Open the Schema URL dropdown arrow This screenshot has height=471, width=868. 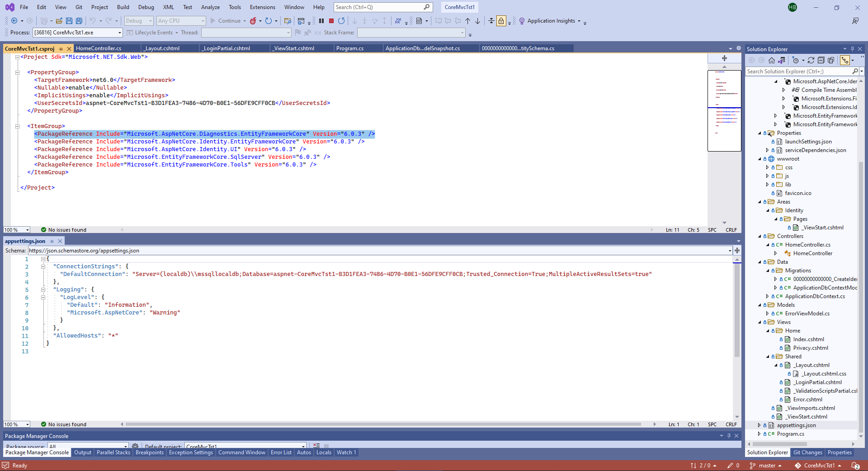click(730, 251)
